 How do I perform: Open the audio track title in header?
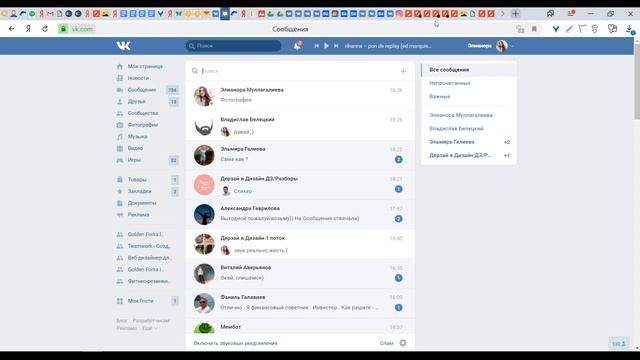388,46
